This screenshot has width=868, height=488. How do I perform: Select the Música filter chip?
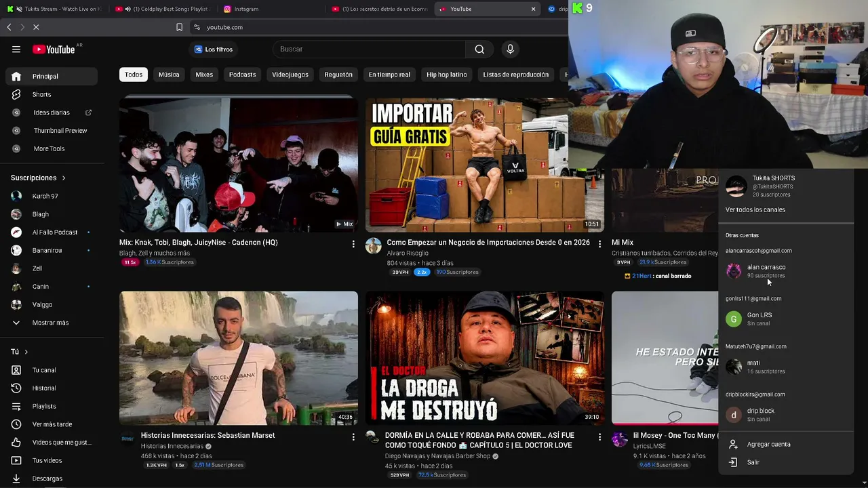(x=169, y=75)
